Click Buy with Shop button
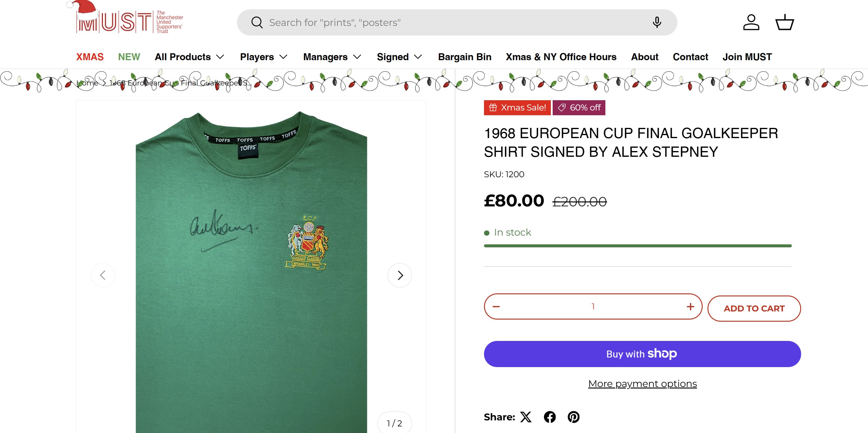Screen dimensions: 868x433 (x=642, y=354)
